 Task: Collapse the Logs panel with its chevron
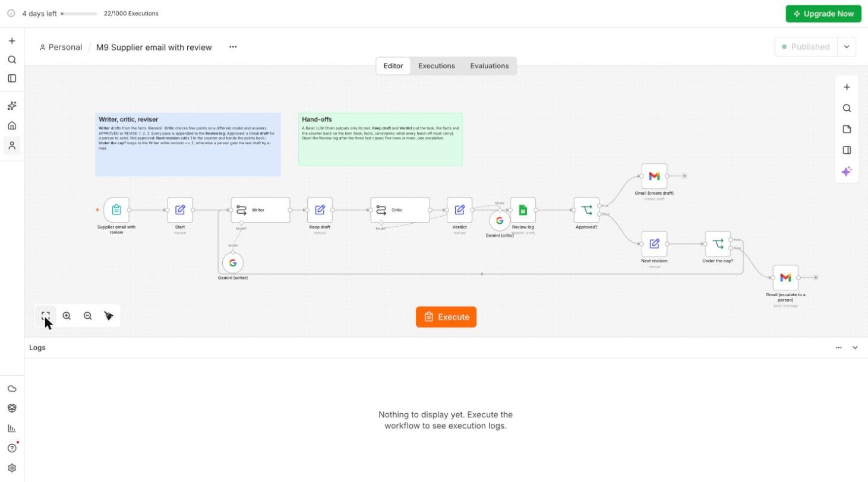855,348
